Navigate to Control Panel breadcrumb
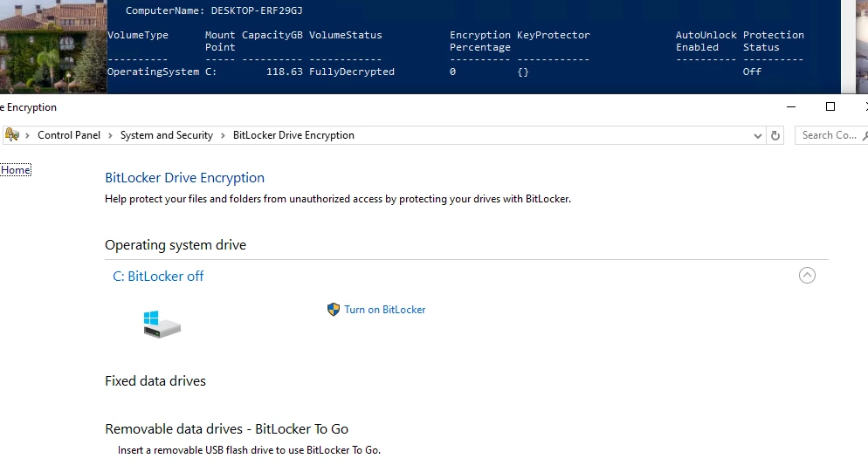 69,135
